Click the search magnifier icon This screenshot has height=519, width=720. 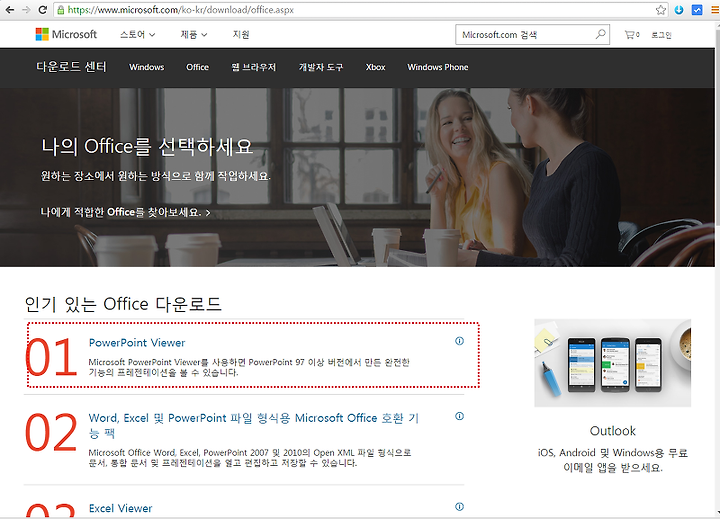pyautogui.click(x=600, y=34)
